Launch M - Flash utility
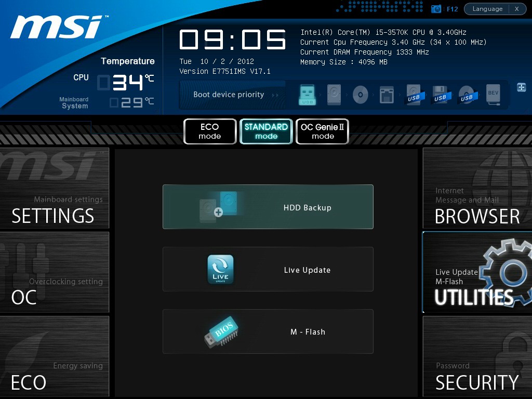 point(268,331)
